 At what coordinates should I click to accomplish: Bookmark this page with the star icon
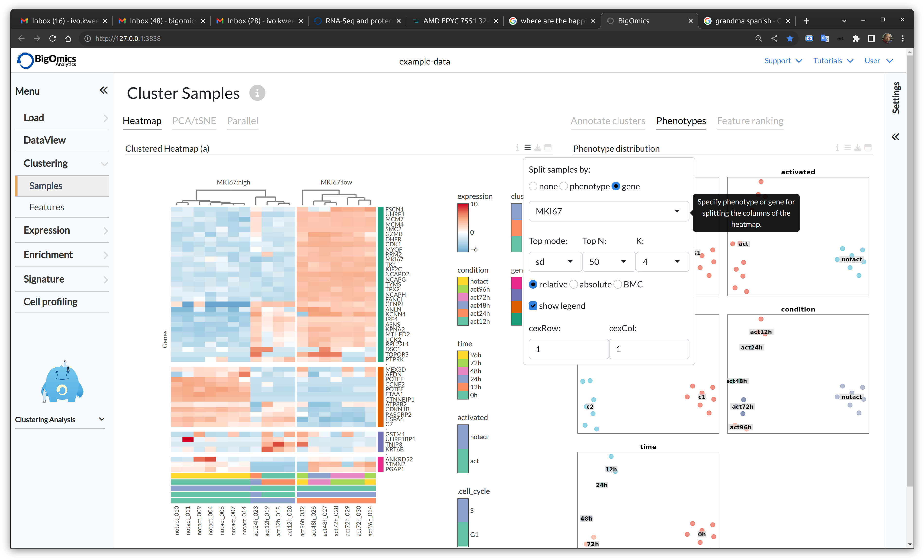pos(790,38)
